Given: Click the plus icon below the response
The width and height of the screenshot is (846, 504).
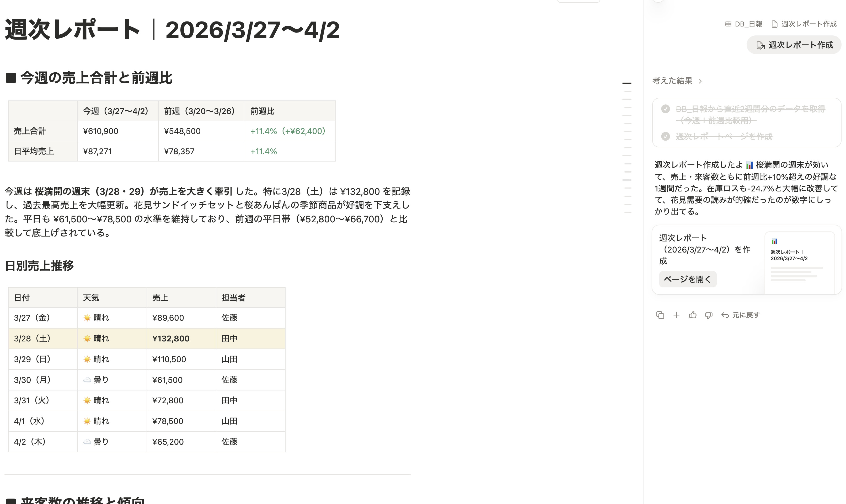Looking at the screenshot, I should coord(676,315).
